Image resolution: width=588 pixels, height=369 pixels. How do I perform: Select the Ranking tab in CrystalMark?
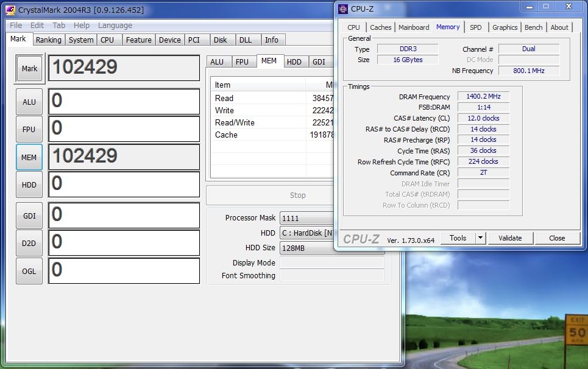coord(48,40)
